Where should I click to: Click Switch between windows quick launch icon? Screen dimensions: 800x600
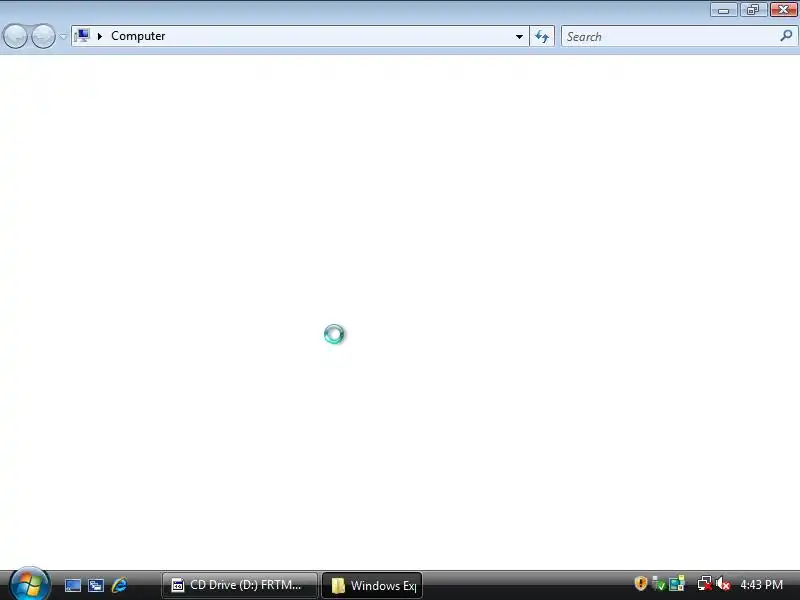[96, 585]
